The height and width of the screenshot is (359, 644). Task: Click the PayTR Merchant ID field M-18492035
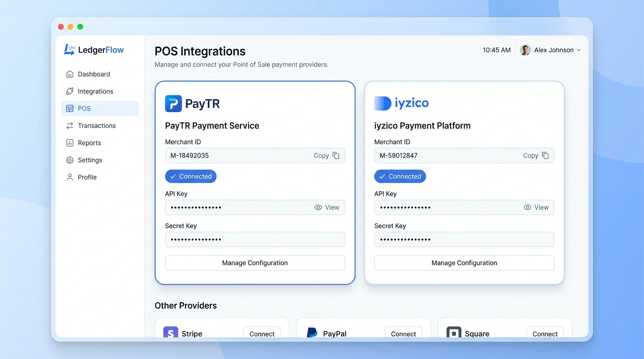pos(255,156)
